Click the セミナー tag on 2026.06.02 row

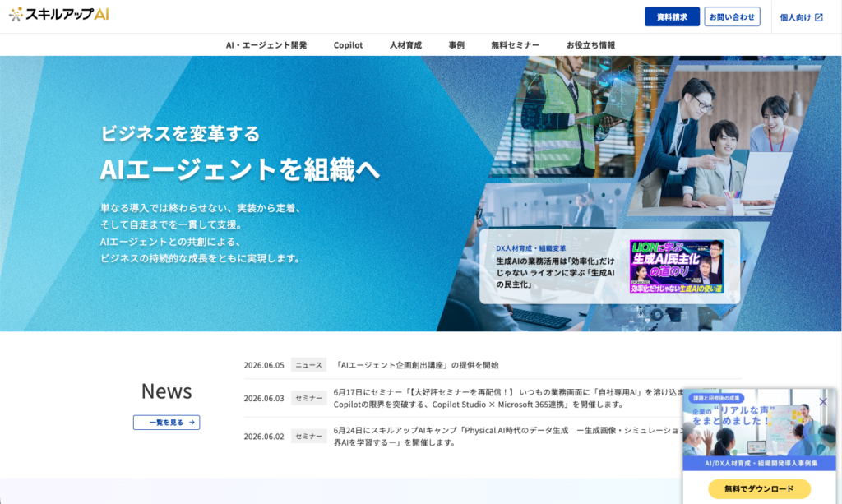click(x=309, y=437)
